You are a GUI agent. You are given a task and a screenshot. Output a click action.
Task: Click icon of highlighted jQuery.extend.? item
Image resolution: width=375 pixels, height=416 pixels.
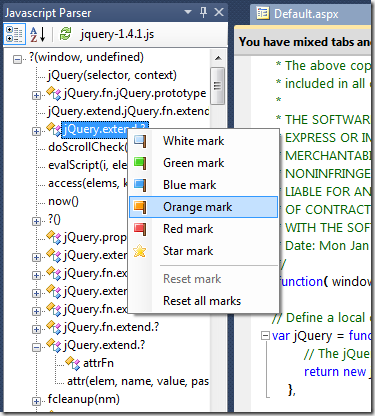tap(53, 129)
